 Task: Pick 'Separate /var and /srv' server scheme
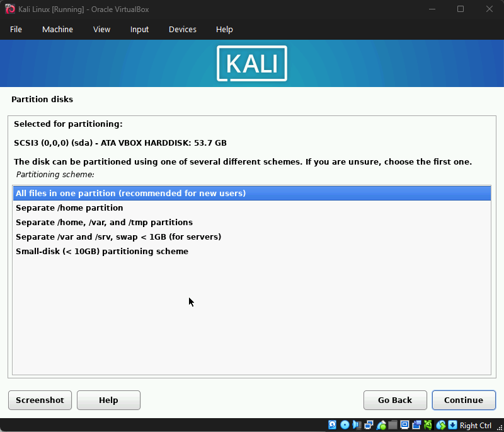pyautogui.click(x=118, y=236)
